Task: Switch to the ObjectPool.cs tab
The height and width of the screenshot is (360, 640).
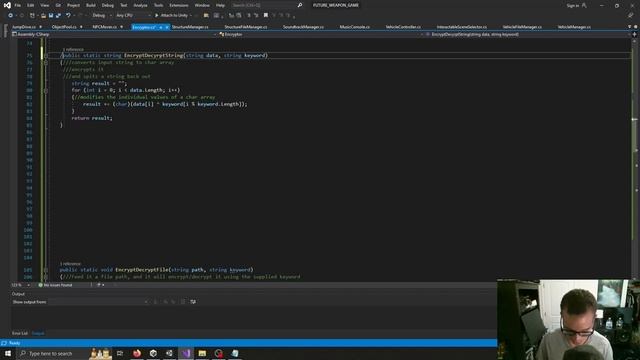Action: click(x=64, y=27)
